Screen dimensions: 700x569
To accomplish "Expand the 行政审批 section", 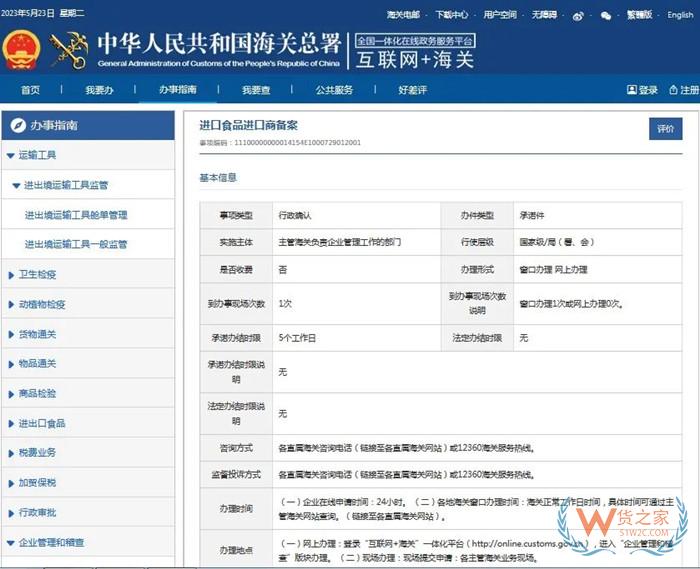I will [11, 513].
